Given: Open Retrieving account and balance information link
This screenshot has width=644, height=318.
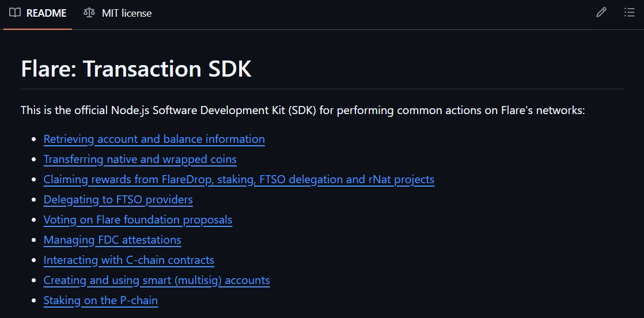Looking at the screenshot, I should pyautogui.click(x=154, y=139).
